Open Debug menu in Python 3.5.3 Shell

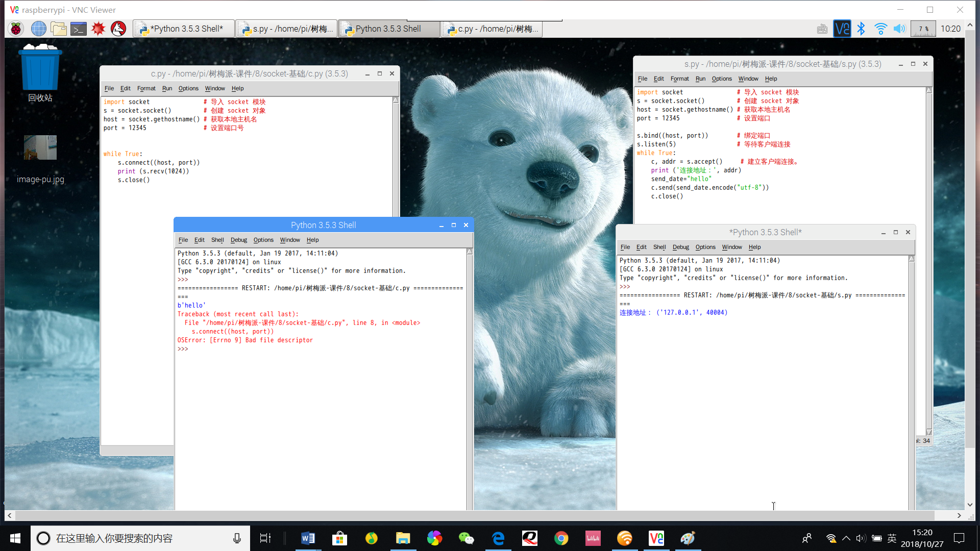(x=238, y=240)
